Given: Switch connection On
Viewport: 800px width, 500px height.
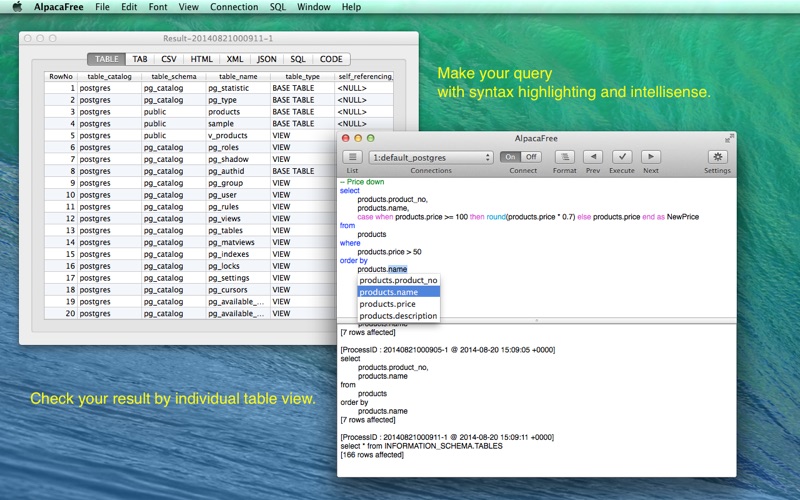Looking at the screenshot, I should point(510,157).
